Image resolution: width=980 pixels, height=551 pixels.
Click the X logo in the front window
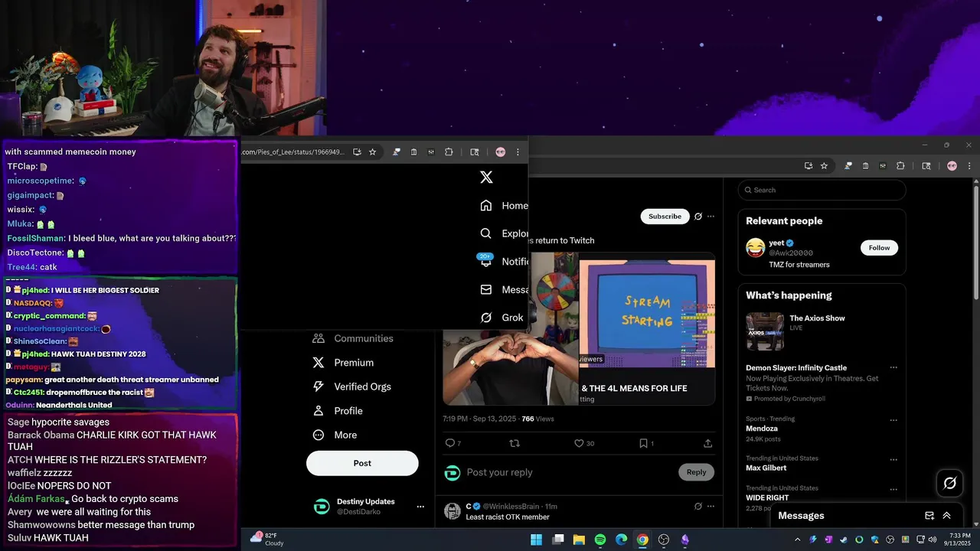point(486,177)
